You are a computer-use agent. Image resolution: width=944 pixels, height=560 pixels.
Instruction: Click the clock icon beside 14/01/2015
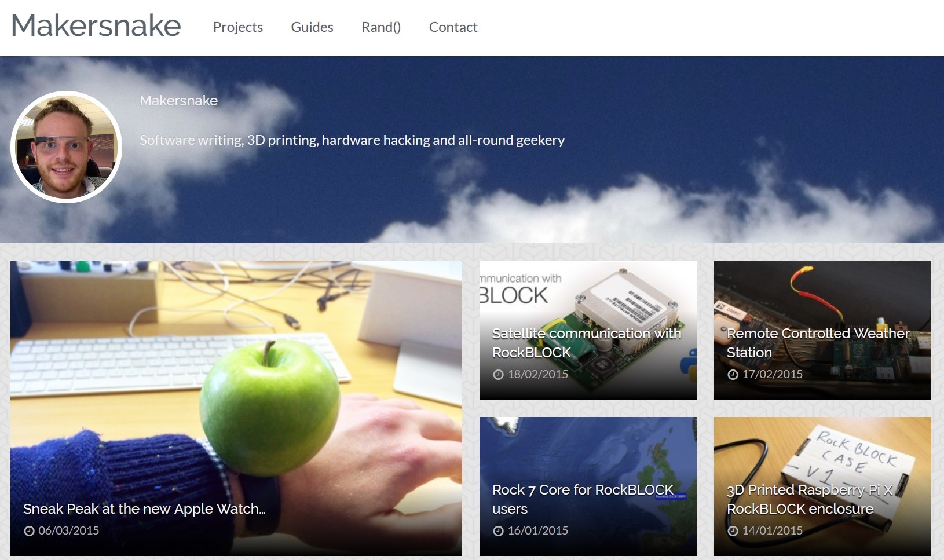733,531
